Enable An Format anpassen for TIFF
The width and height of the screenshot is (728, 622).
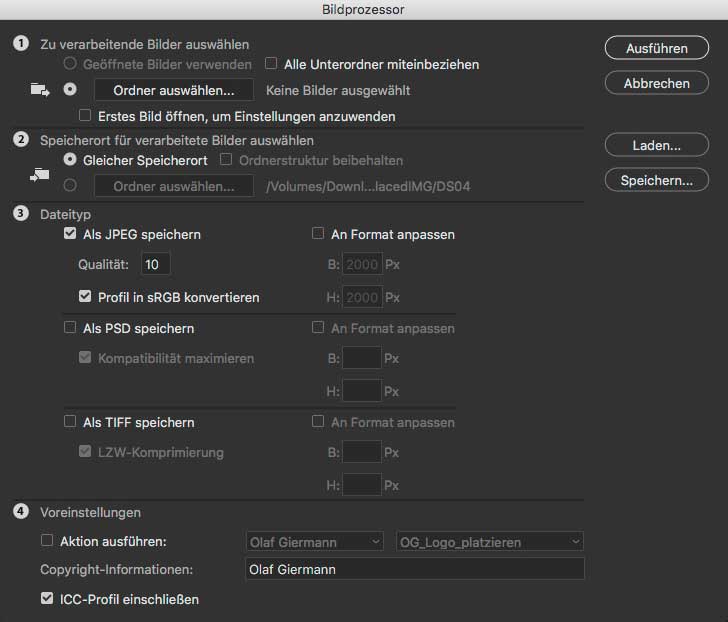coord(318,421)
